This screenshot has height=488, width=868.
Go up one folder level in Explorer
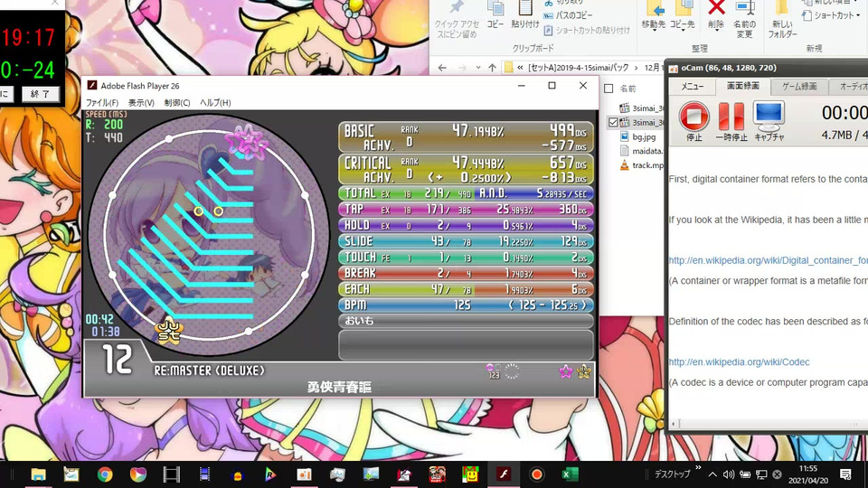click(492, 68)
